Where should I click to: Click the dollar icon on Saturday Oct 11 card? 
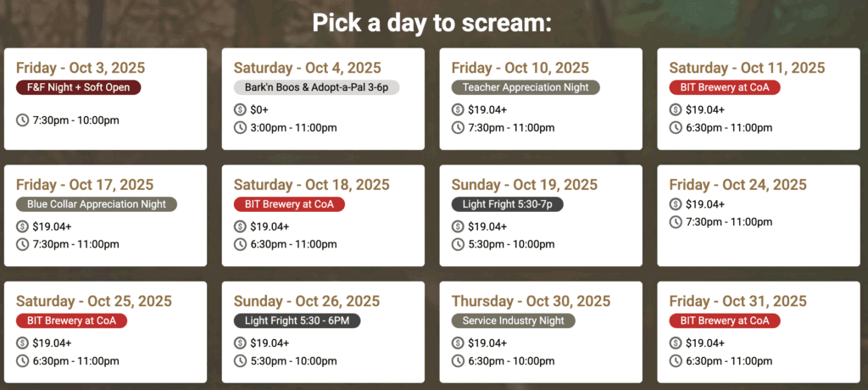676,109
